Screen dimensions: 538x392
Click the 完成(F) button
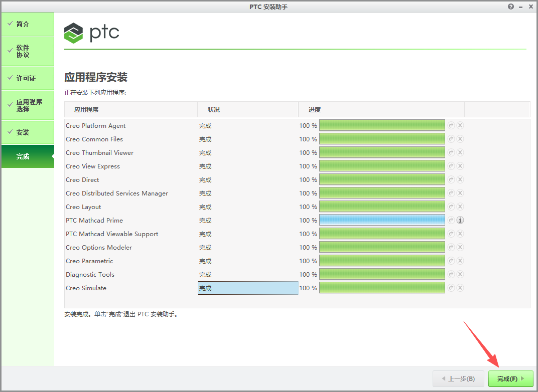(x=510, y=379)
